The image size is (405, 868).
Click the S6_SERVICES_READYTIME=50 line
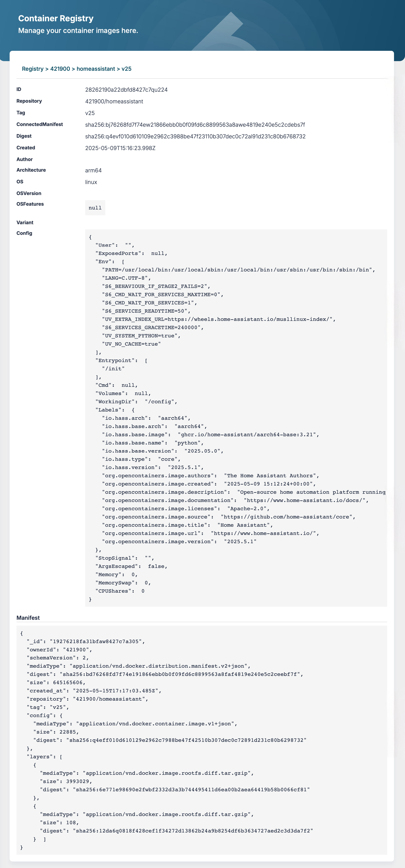point(146,311)
